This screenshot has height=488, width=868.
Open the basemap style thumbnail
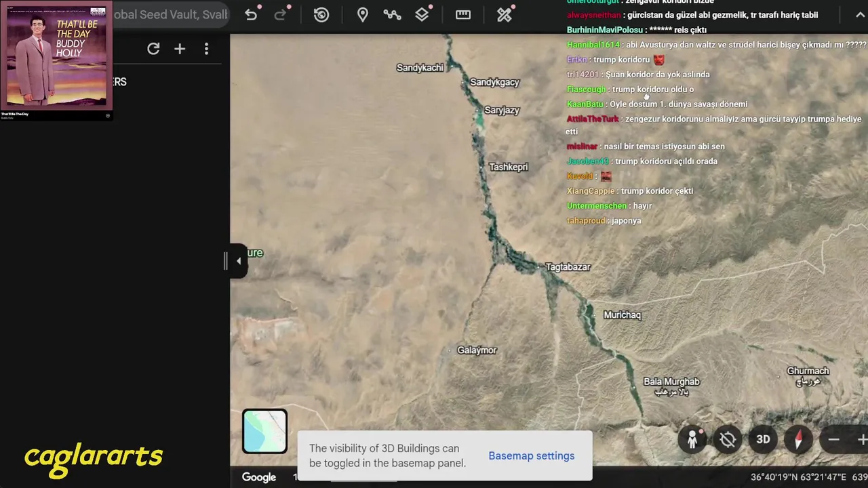tap(264, 431)
